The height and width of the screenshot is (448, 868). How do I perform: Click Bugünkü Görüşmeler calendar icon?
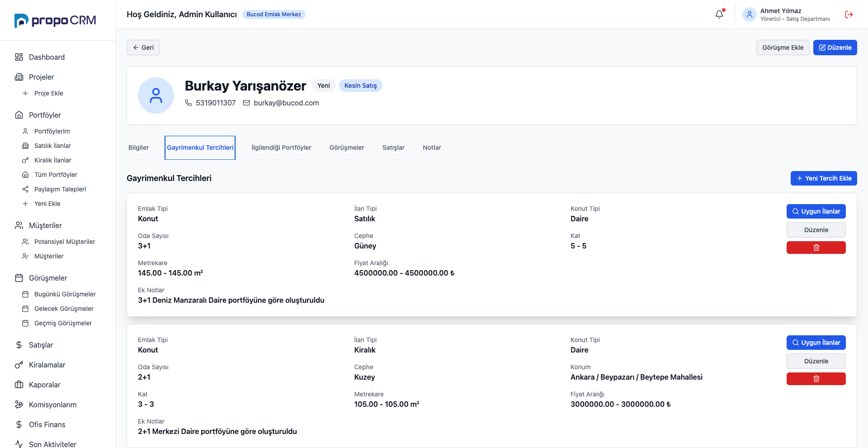coord(25,294)
